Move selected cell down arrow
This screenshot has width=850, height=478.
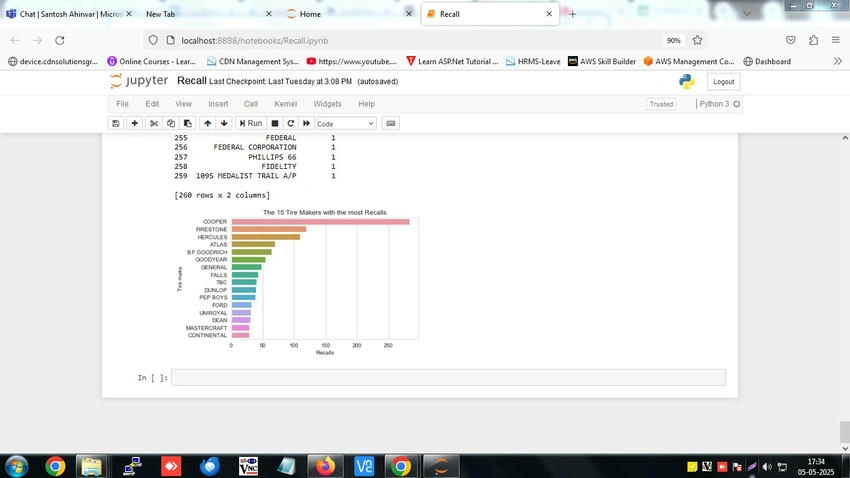pyautogui.click(x=224, y=124)
